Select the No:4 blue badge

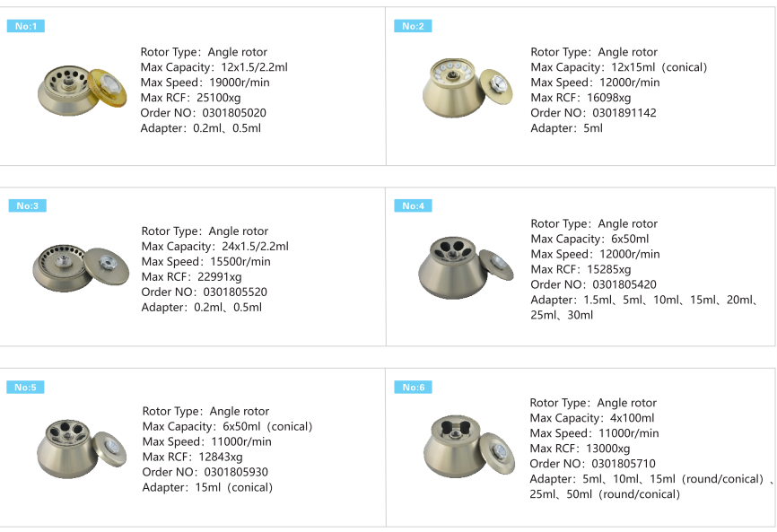(x=413, y=205)
